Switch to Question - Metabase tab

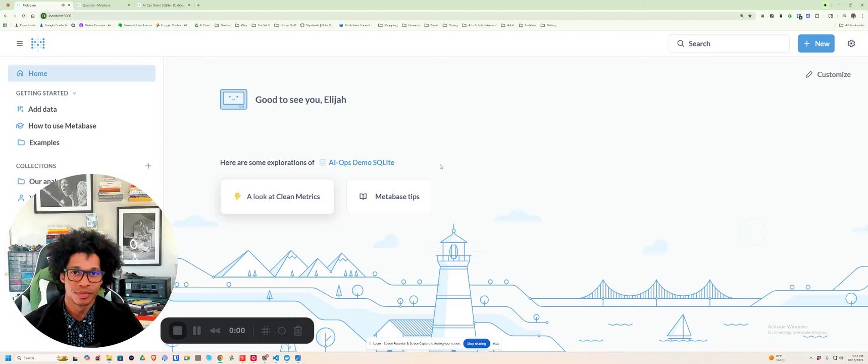[104, 5]
